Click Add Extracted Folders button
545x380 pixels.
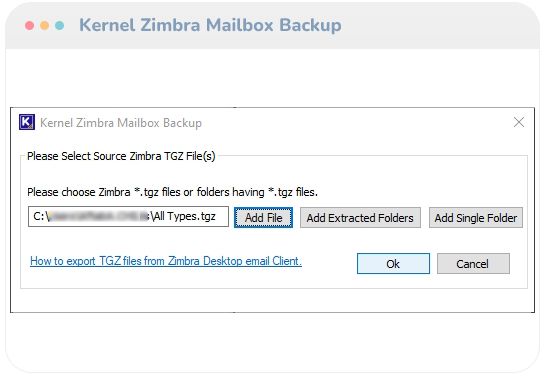pyautogui.click(x=360, y=218)
